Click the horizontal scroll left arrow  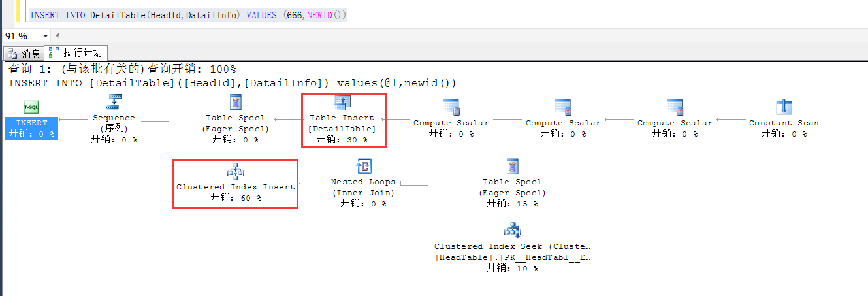pos(57,36)
